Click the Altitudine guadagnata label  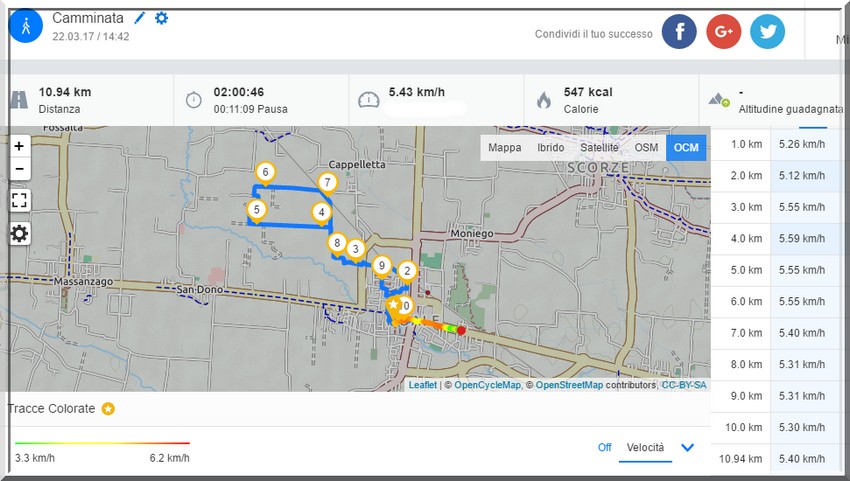tap(790, 109)
